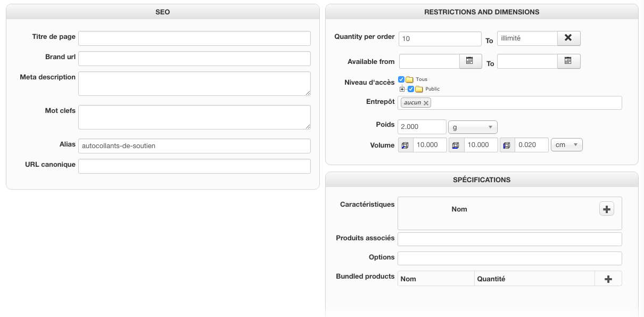644x317 pixels.
Task: Uncheck the Tous access level checkbox
Action: (401, 79)
